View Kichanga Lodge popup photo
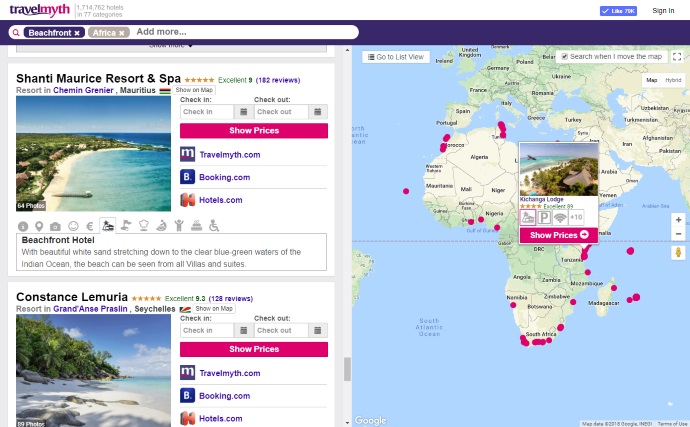This screenshot has height=427, width=690. click(559, 169)
